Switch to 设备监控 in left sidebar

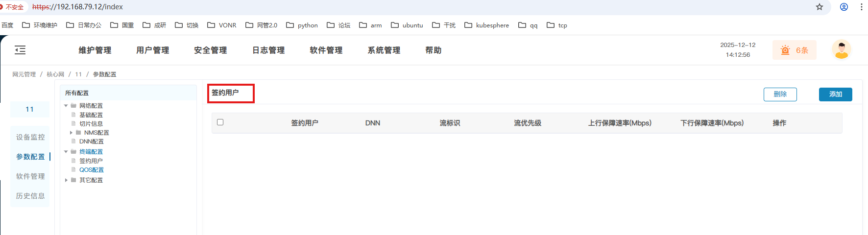(30, 137)
